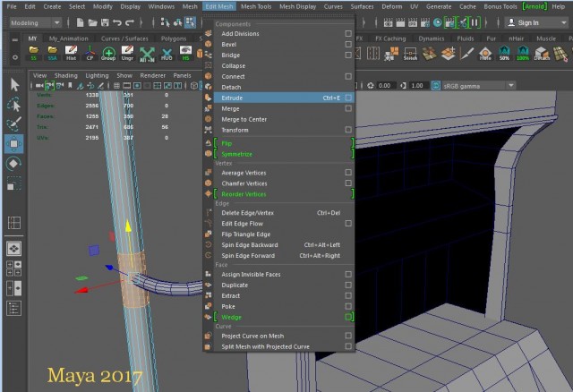Image resolution: width=573 pixels, height=392 pixels.
Task: Click the pause render icon in status line
Action: (x=475, y=22)
